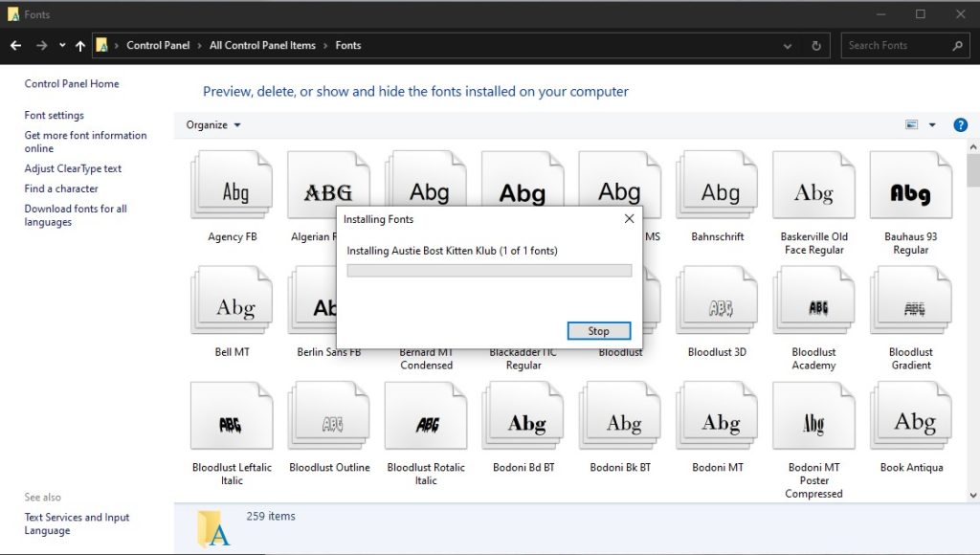Click the change view icon

(911, 124)
